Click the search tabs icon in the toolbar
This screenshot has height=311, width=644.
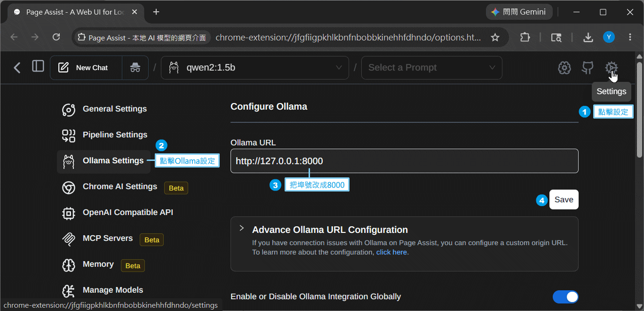click(556, 37)
